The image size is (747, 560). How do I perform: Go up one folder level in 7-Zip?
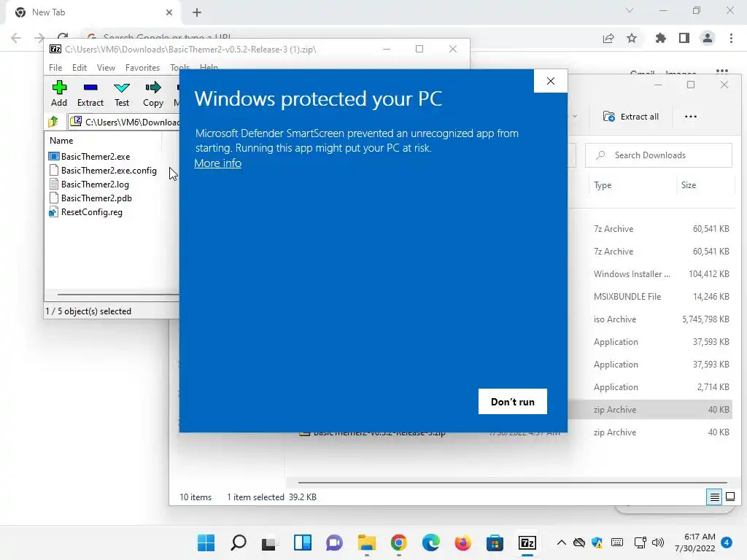tap(54, 122)
